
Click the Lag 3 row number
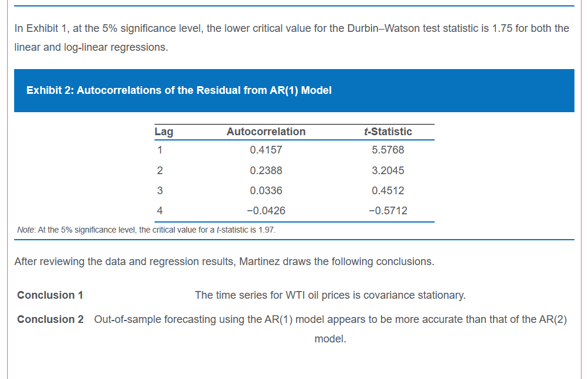click(x=159, y=191)
